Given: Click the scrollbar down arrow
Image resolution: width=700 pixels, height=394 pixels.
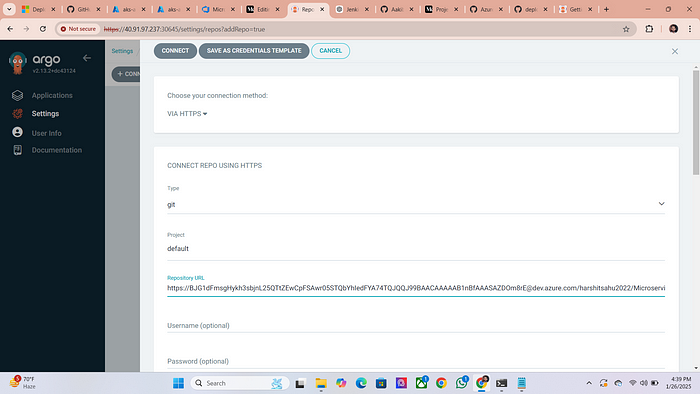Looking at the screenshot, I should (696, 369).
